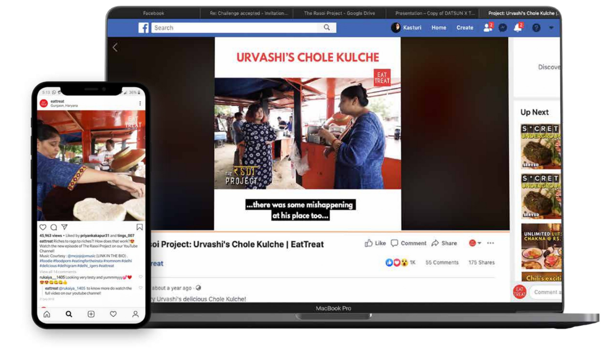Tap View all 14 comments on phone
Image resolution: width=616 pixels, height=364 pixels.
point(58,272)
